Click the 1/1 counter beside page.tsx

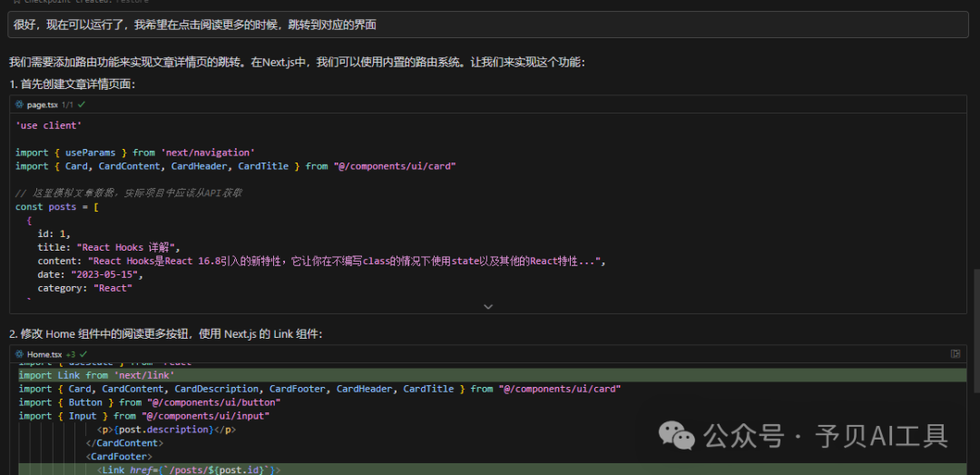click(x=67, y=104)
